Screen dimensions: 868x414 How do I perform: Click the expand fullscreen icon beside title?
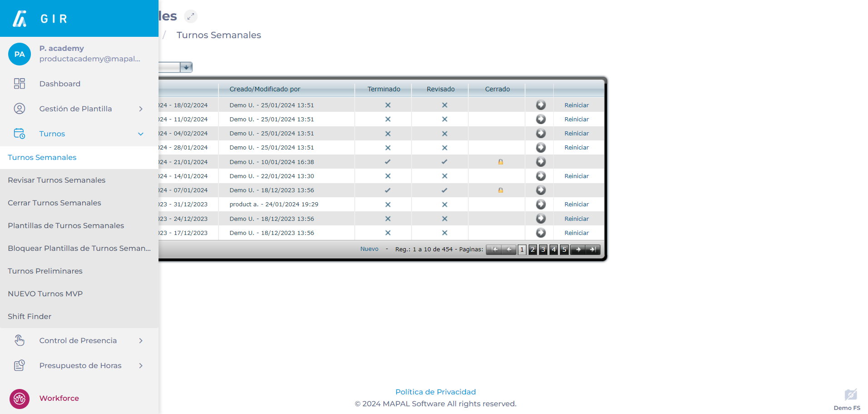191,16
